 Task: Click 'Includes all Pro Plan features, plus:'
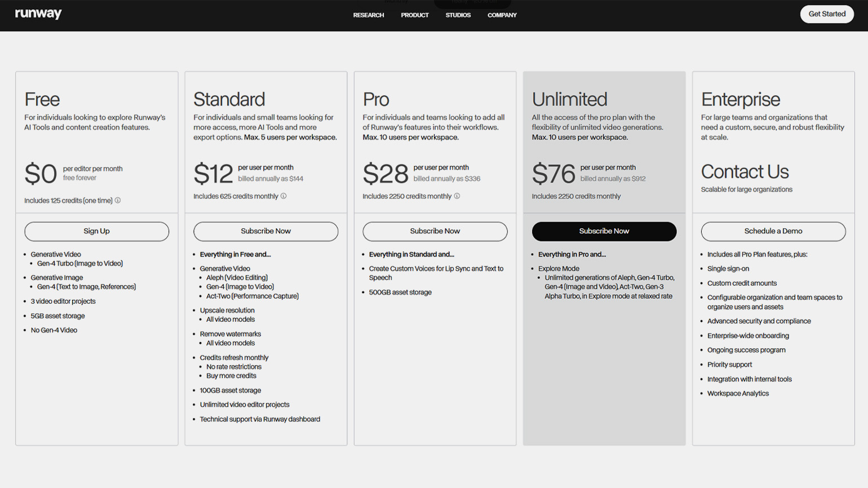click(x=758, y=255)
